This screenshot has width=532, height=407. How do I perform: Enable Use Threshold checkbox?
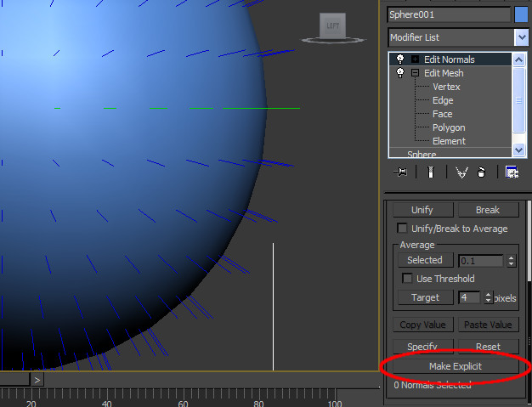(407, 278)
